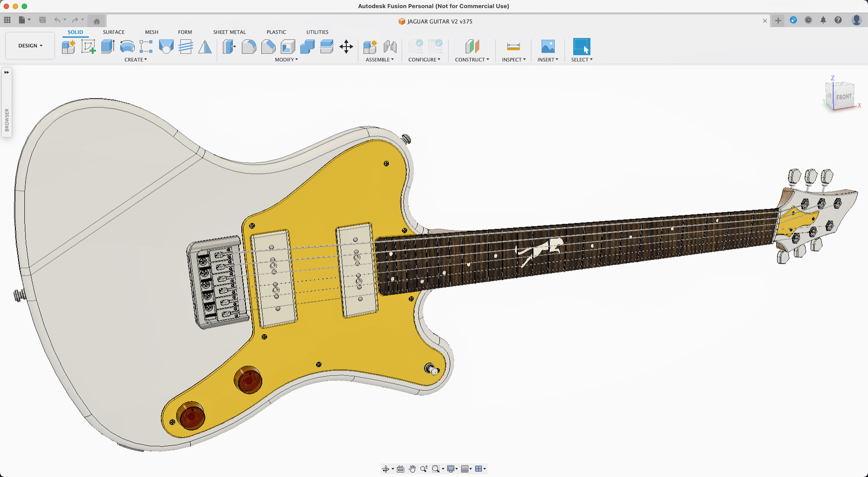Open the DESIGN workspace dropdown
Image resolution: width=868 pixels, height=477 pixels.
coord(30,46)
